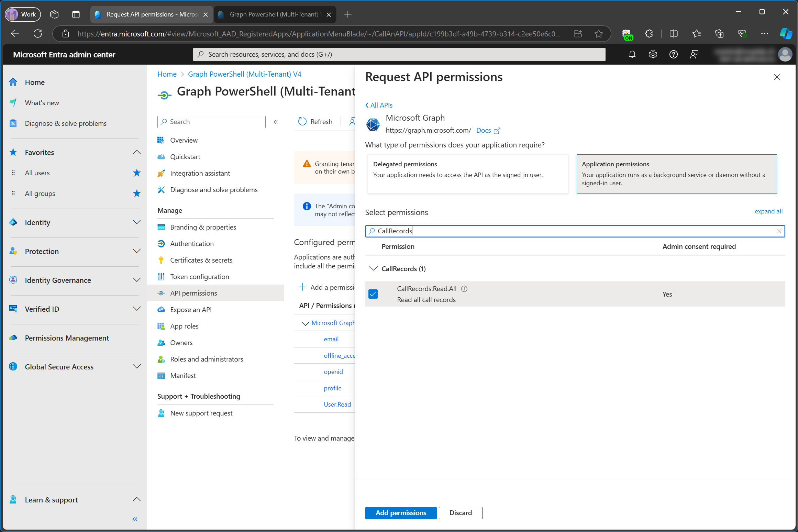The width and height of the screenshot is (798, 532).
Task: Add page to favorites star icon
Action: [599, 34]
